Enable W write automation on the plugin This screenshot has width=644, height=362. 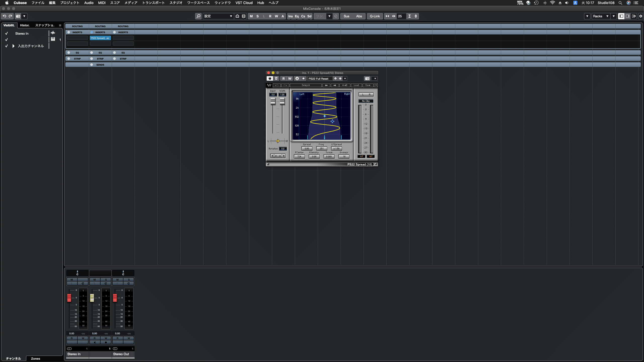coord(290,78)
